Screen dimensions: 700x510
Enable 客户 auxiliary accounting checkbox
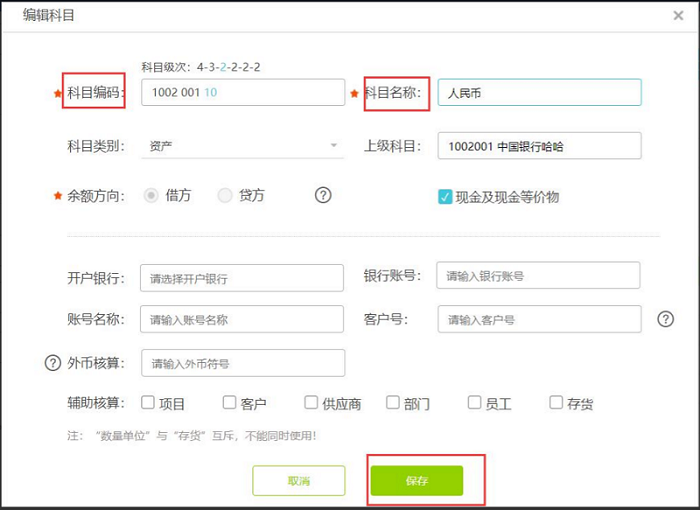[229, 402]
